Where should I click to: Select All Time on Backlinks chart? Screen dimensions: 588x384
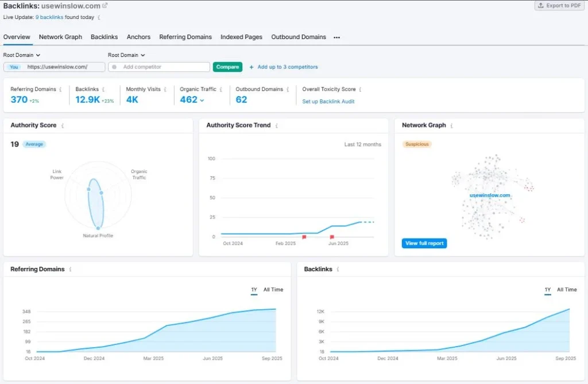pyautogui.click(x=567, y=290)
